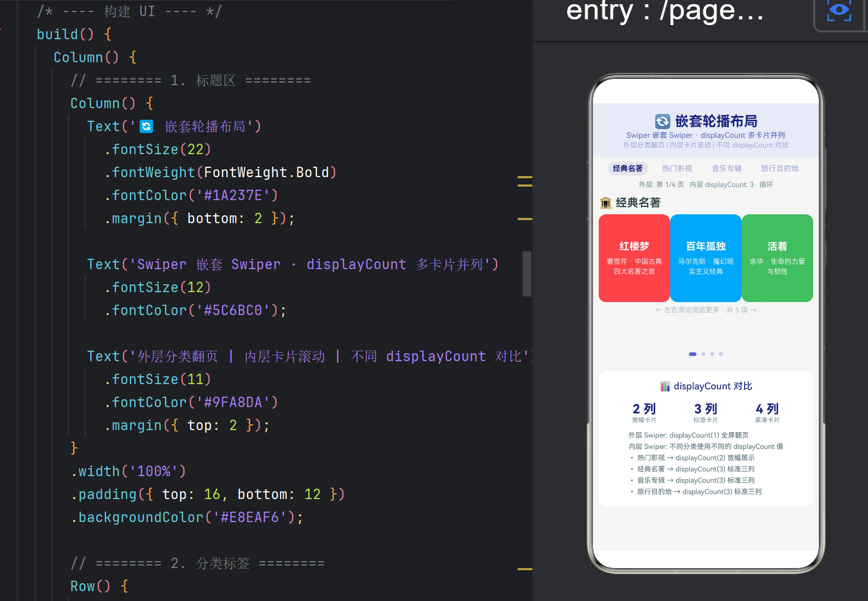868x601 pixels.
Task: Click the last swiper indicator dot
Action: (721, 354)
